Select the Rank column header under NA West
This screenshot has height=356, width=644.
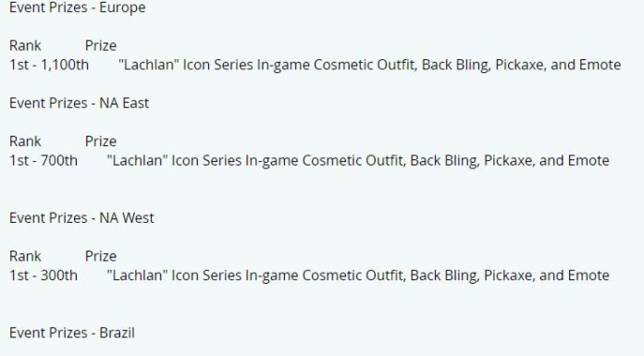click(25, 256)
